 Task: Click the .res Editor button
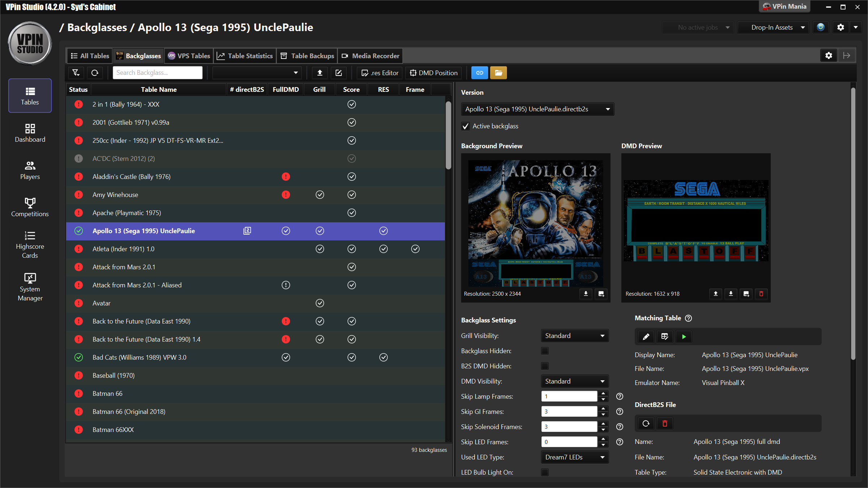(x=380, y=73)
